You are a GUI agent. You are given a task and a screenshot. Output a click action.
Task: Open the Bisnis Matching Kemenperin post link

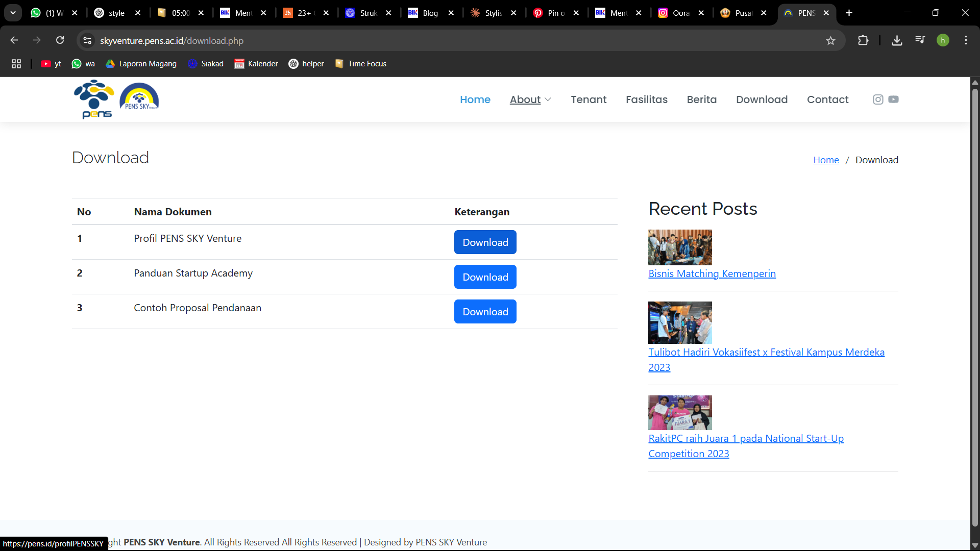(x=712, y=274)
